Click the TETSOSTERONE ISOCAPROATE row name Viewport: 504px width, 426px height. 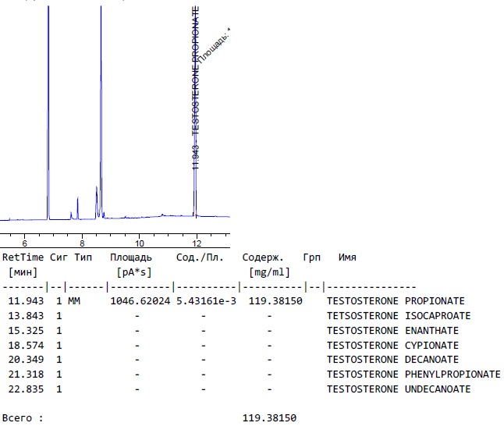(x=398, y=316)
